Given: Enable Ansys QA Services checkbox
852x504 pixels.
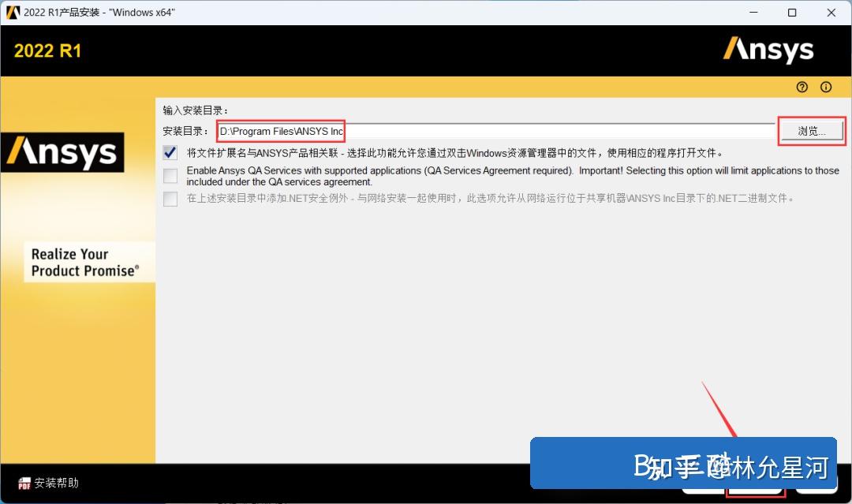Looking at the screenshot, I should 170,175.
